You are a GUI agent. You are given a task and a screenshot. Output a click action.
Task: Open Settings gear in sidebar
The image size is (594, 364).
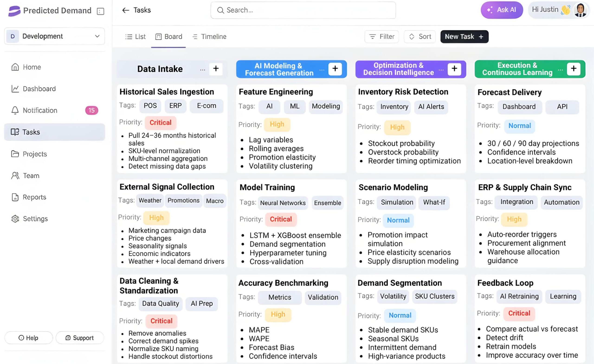click(x=15, y=219)
